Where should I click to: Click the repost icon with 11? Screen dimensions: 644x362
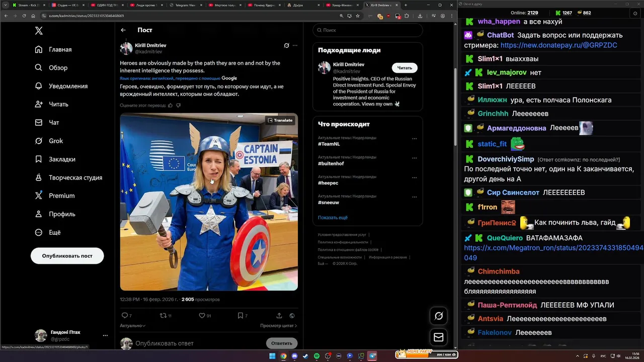coord(163,316)
